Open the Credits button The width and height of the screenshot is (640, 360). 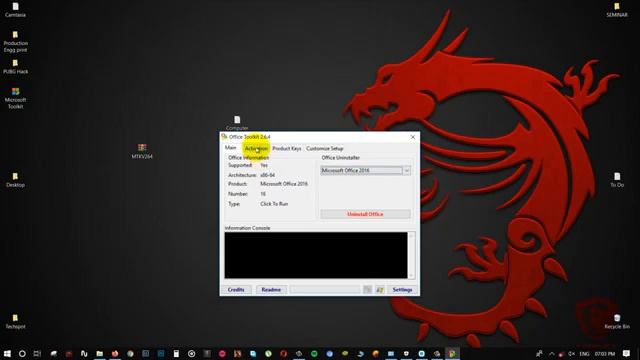coord(236,289)
